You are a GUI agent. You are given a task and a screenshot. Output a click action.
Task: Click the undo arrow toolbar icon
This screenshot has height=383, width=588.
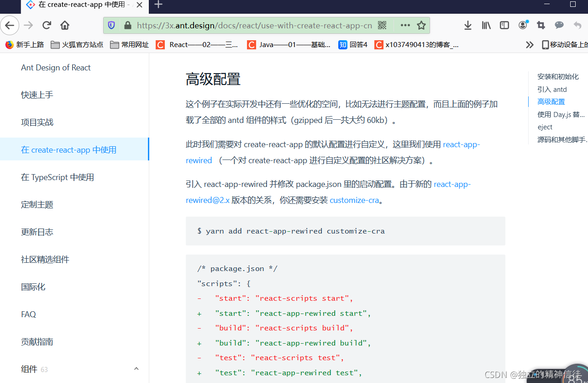(x=577, y=25)
